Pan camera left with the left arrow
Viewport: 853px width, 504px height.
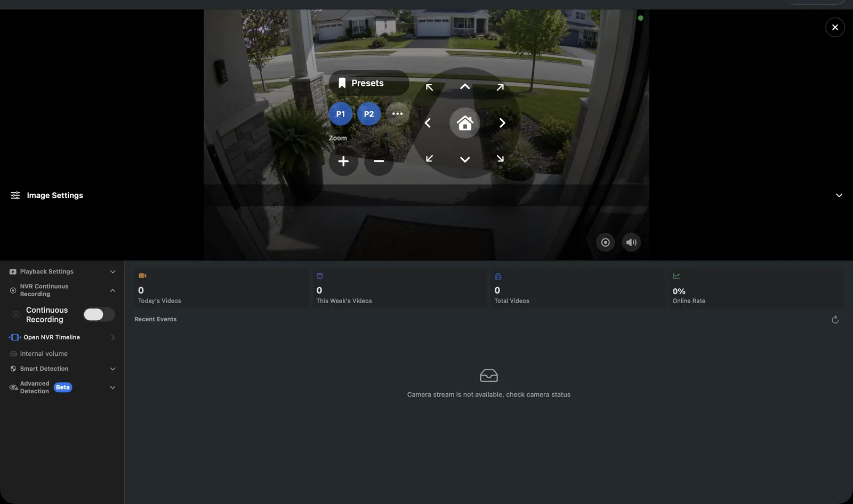click(x=428, y=123)
